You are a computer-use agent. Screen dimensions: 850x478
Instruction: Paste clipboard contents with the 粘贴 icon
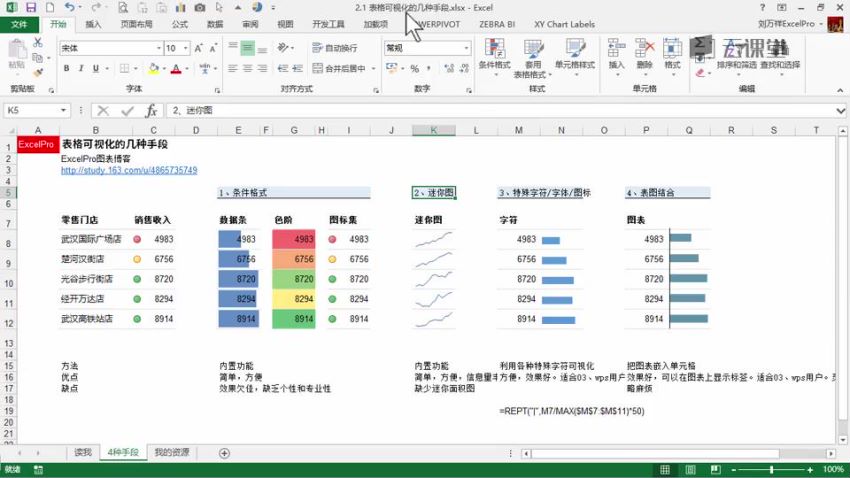pos(16,55)
